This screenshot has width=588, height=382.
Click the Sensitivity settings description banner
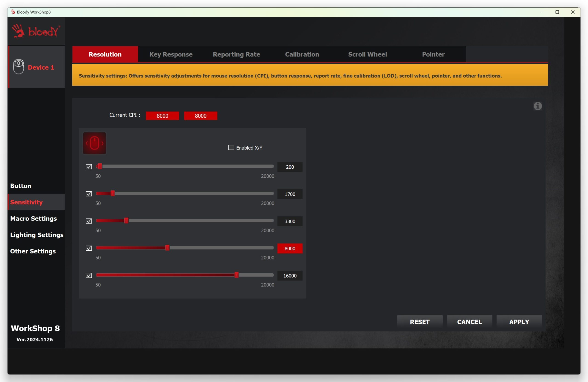coord(310,75)
